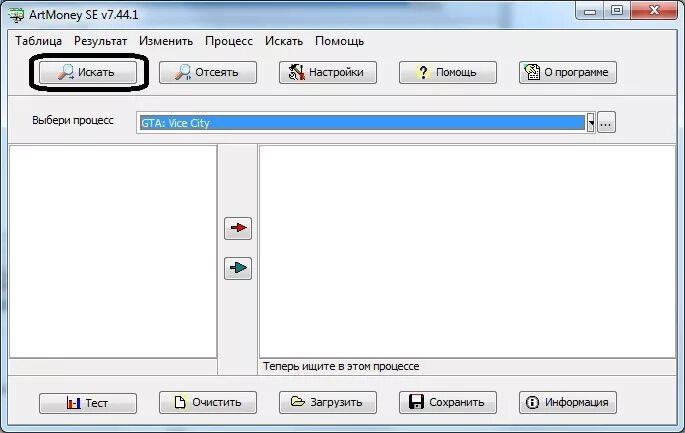
Task: Close the ArtMoney window
Action: pyautogui.click(x=654, y=11)
